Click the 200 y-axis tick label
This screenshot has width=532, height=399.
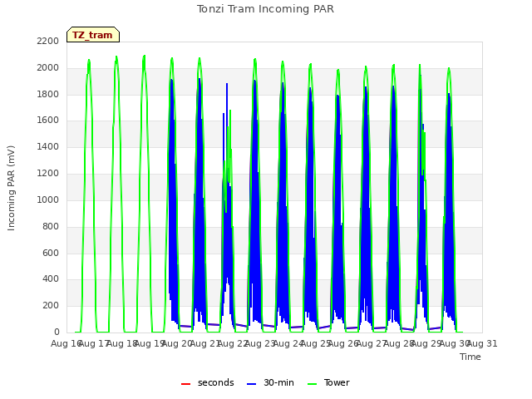[x=51, y=305]
